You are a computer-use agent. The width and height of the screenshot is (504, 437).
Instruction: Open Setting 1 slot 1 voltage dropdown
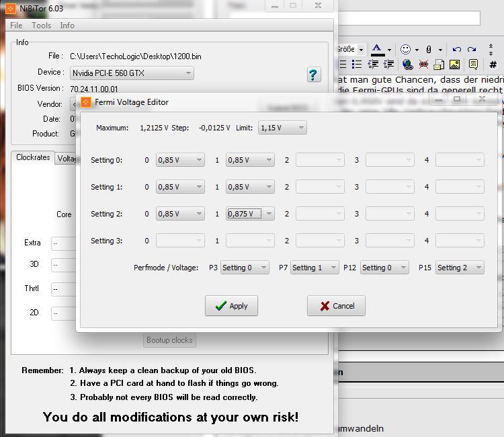(250, 187)
